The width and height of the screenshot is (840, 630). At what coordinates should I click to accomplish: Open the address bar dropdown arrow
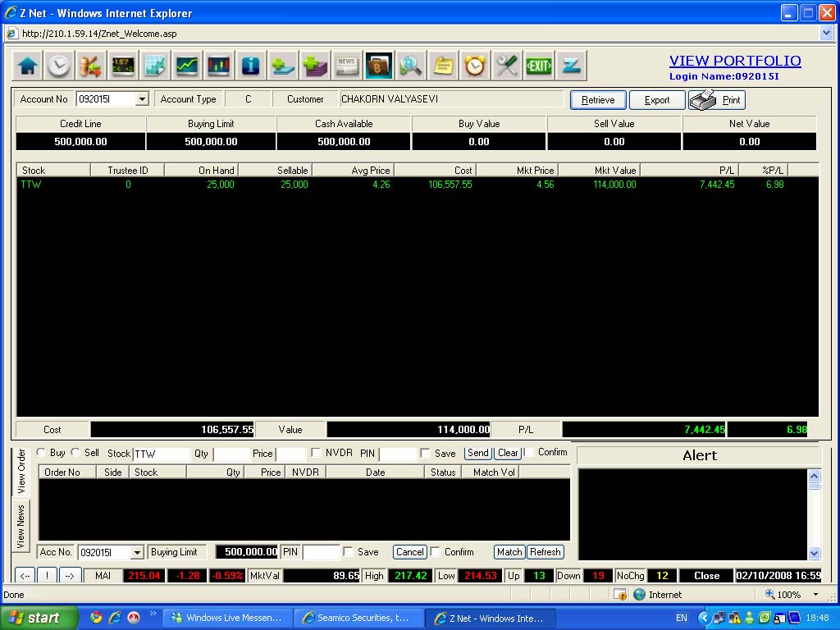click(826, 33)
